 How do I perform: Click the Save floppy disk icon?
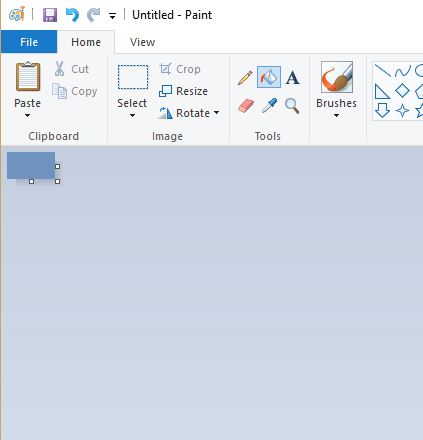(x=50, y=15)
